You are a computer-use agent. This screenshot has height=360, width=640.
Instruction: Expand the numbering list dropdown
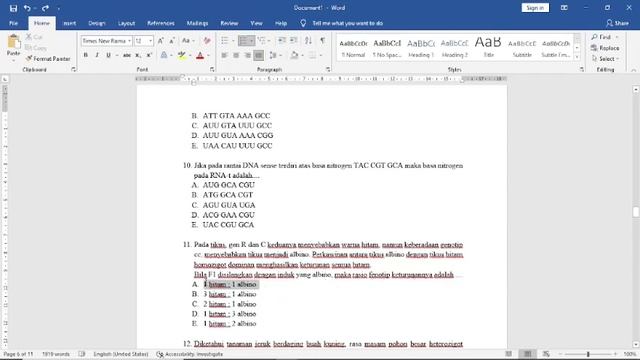point(251,40)
